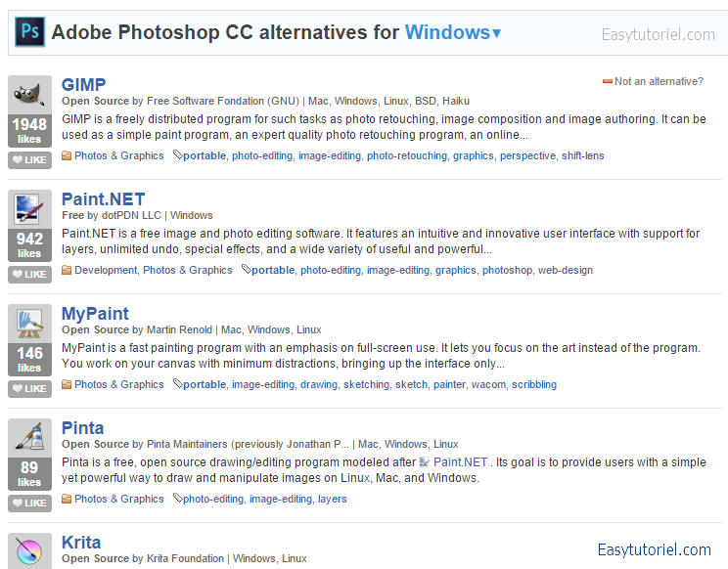Select the 'sketching' tag under MyPaint

(x=366, y=384)
